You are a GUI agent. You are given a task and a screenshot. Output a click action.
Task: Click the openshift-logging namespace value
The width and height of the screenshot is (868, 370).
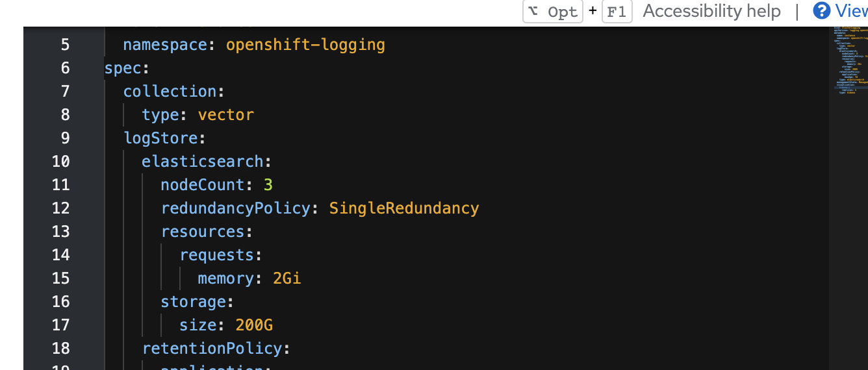[305, 45]
